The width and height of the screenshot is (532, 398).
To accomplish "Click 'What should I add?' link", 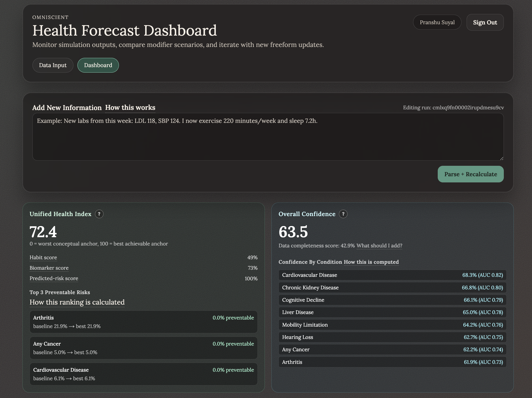I will pos(379,245).
